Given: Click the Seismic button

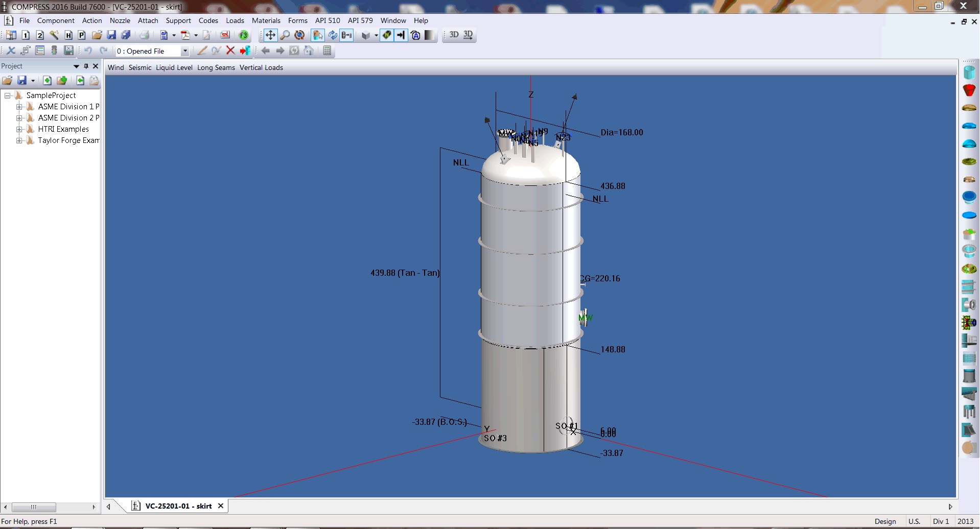Looking at the screenshot, I should [x=140, y=67].
